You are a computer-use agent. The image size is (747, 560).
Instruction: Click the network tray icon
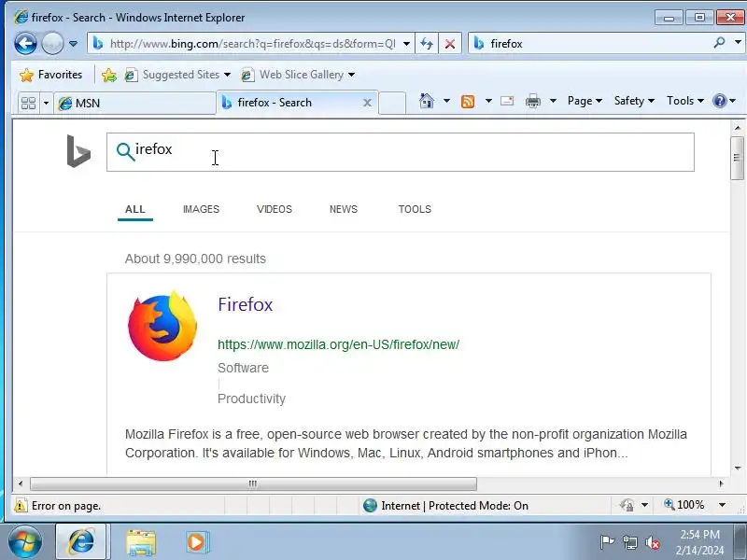pos(629,542)
